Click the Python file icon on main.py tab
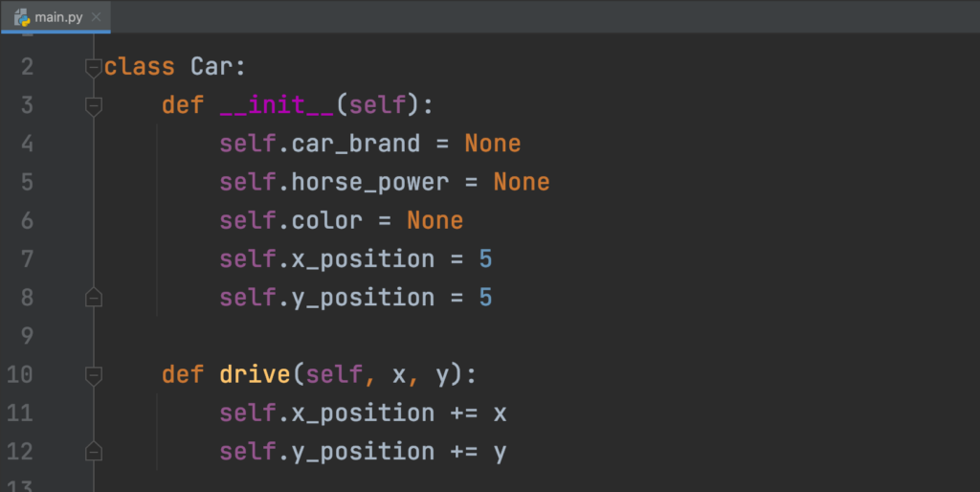 pos(21,16)
